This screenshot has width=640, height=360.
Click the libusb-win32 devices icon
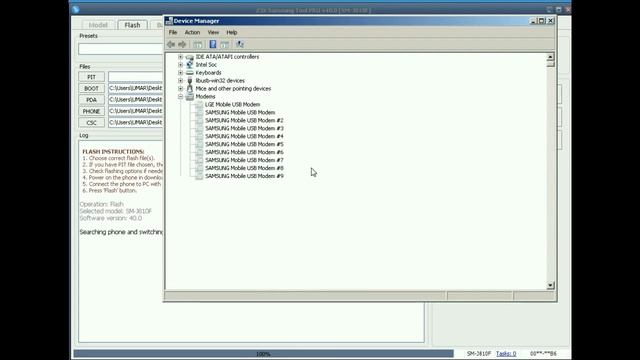pos(189,80)
